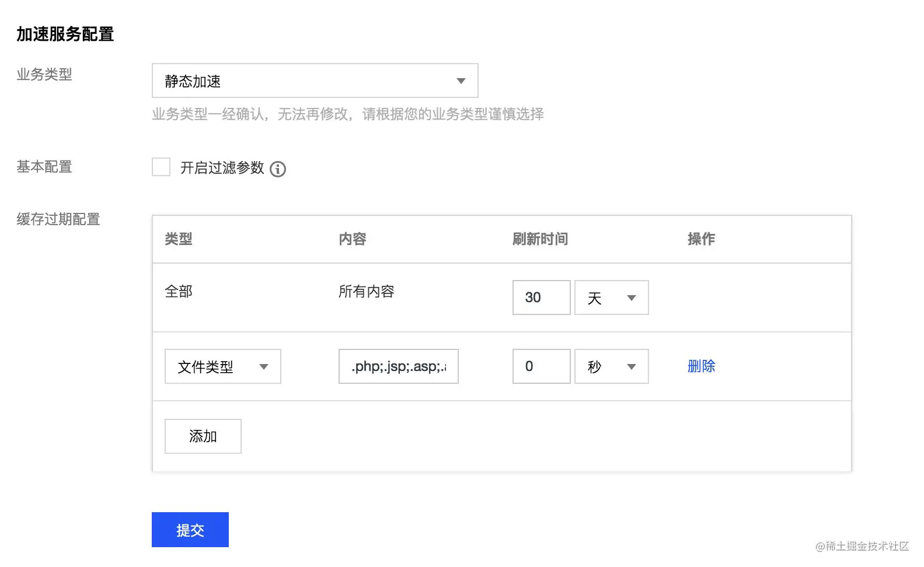Click the 加速服务配置 heading

coord(65,34)
